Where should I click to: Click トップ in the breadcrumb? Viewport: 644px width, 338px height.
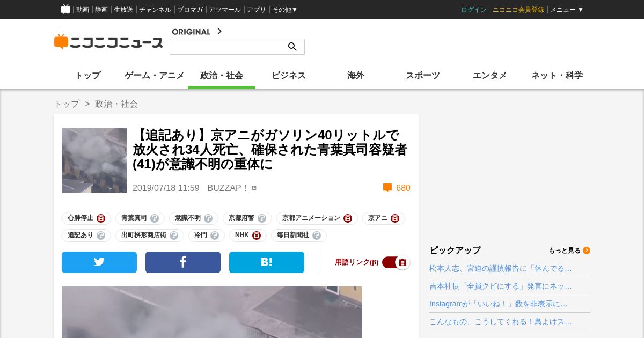click(67, 104)
